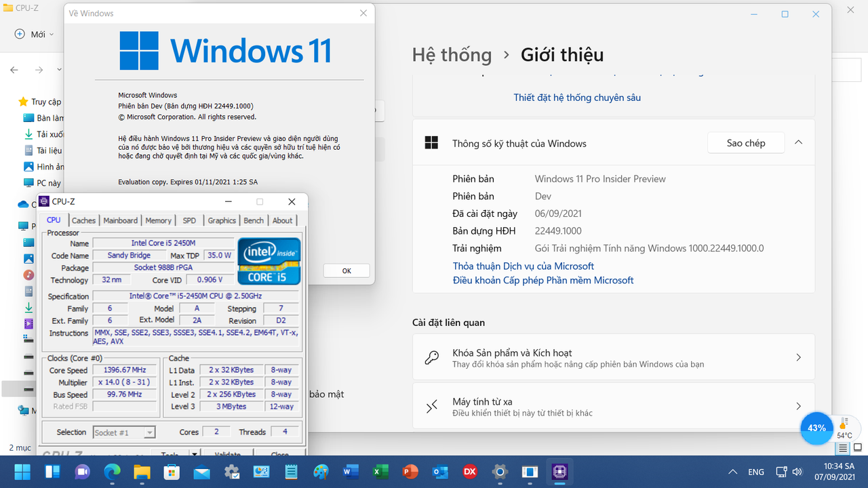Open File Explorer from taskbar
This screenshot has width=868, height=488.
click(x=142, y=472)
